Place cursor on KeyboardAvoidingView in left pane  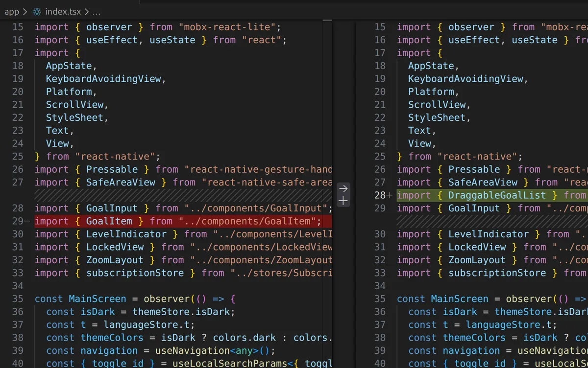point(103,79)
